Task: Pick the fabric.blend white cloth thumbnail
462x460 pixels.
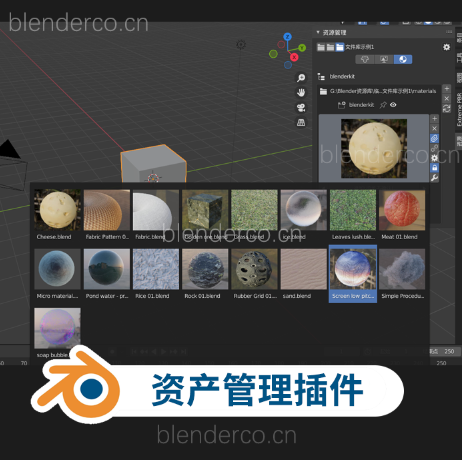Action: (156, 210)
